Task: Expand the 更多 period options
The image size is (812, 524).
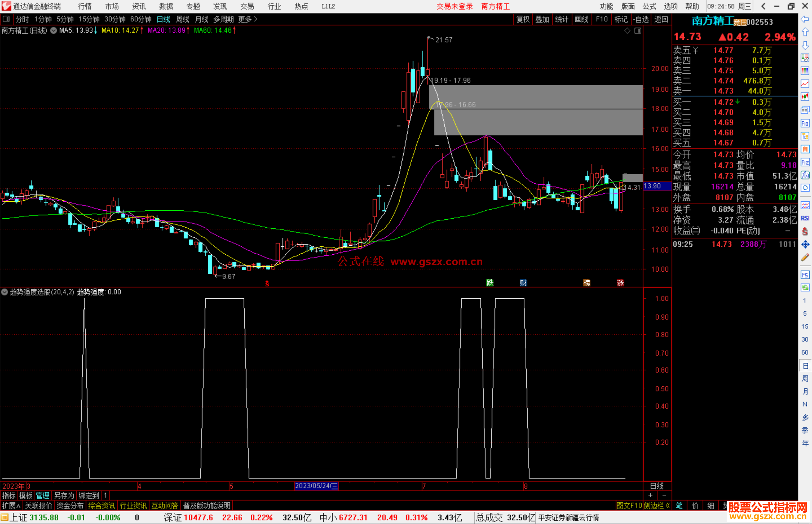Action: click(x=248, y=19)
